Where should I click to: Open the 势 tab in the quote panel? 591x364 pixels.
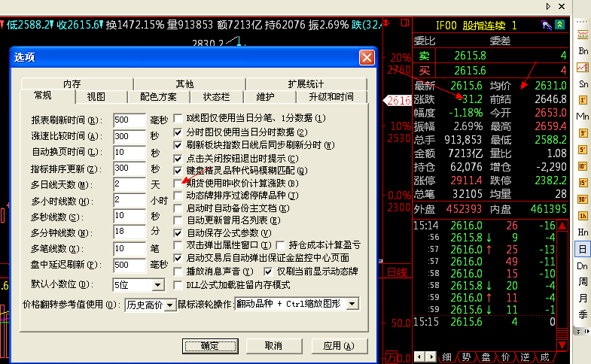tap(466, 356)
